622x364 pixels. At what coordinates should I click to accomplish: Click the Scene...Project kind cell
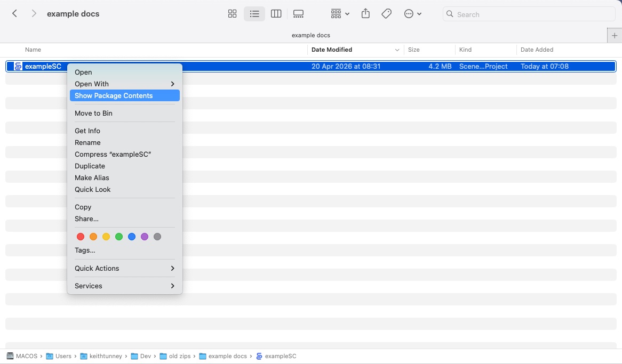483,66
